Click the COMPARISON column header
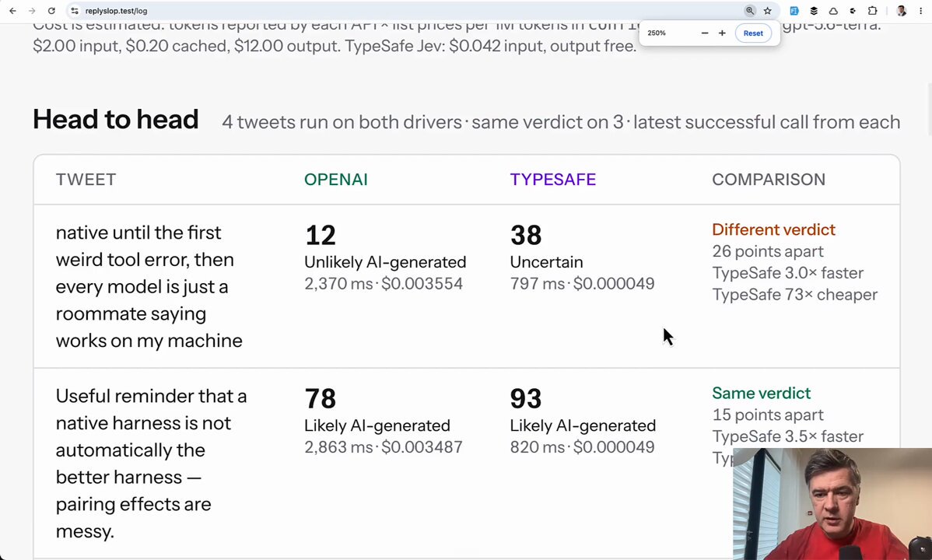Screen dimensions: 932x560 (x=769, y=180)
